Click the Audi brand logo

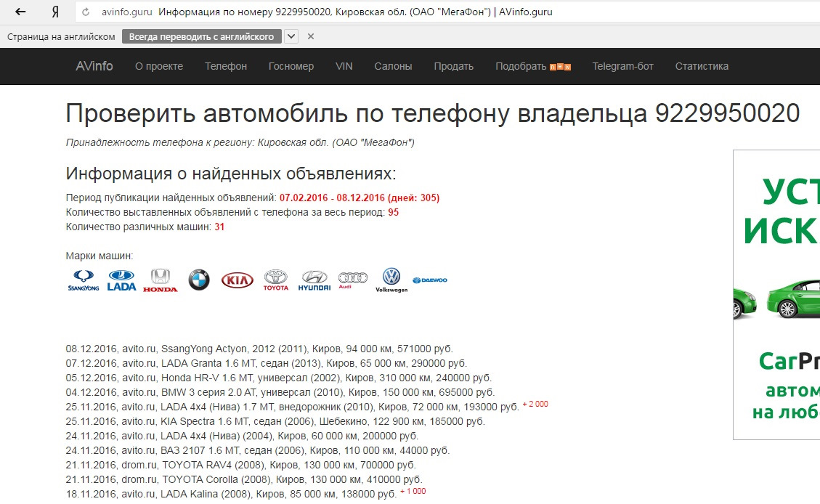tap(353, 279)
